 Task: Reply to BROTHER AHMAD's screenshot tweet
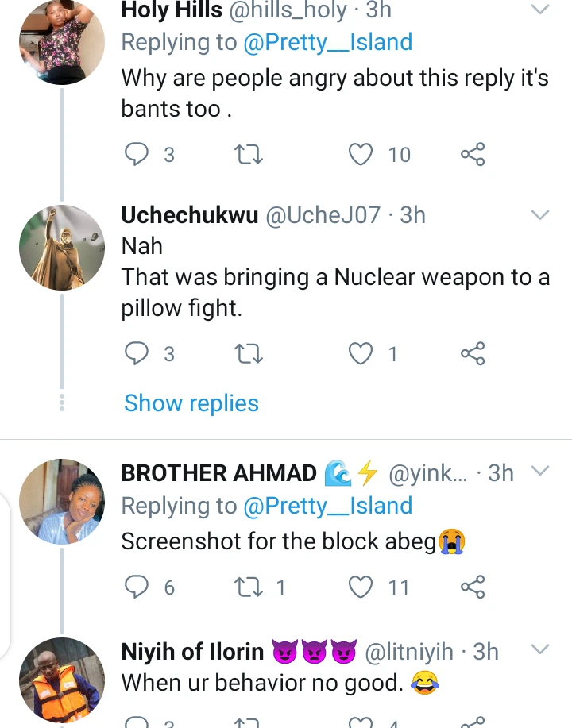point(138,587)
